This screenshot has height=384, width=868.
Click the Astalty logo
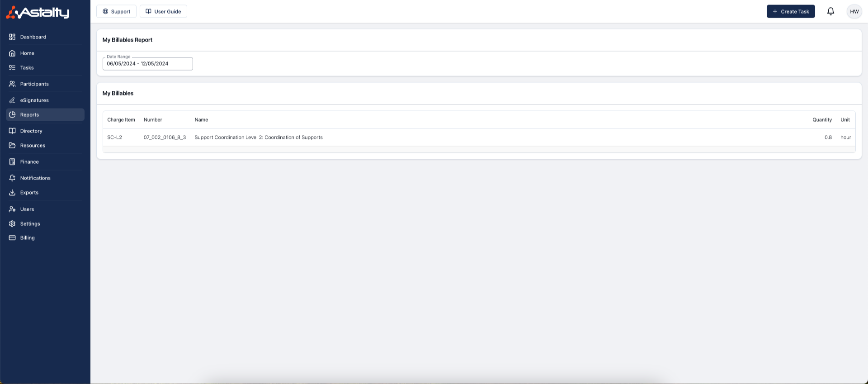[38, 12]
